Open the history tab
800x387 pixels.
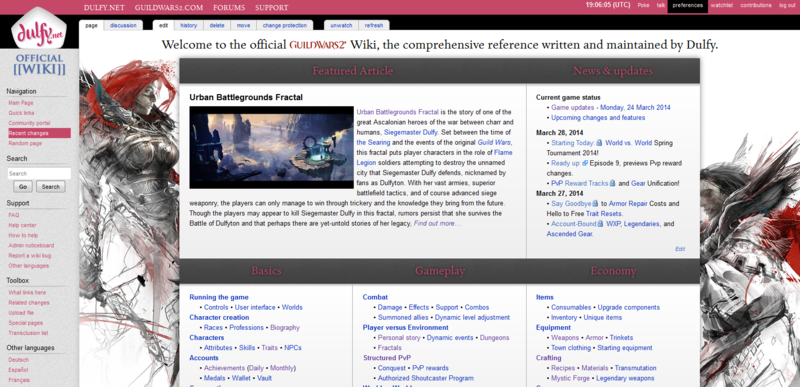(188, 25)
